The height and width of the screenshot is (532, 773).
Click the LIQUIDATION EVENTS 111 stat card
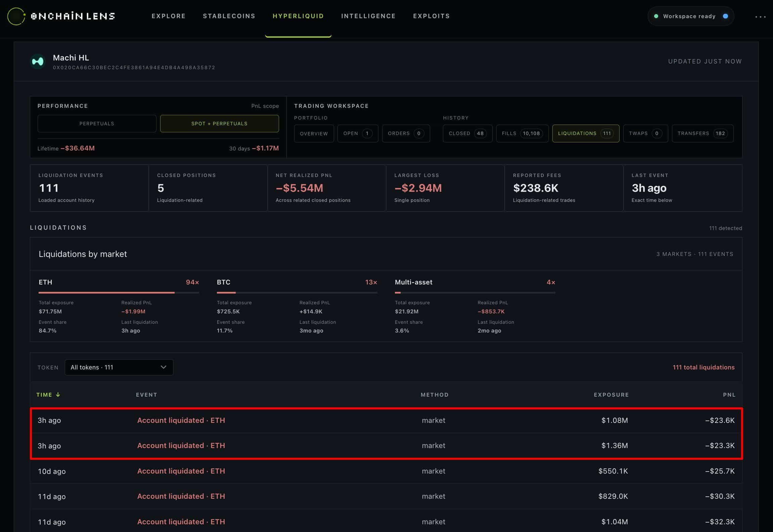pos(89,188)
